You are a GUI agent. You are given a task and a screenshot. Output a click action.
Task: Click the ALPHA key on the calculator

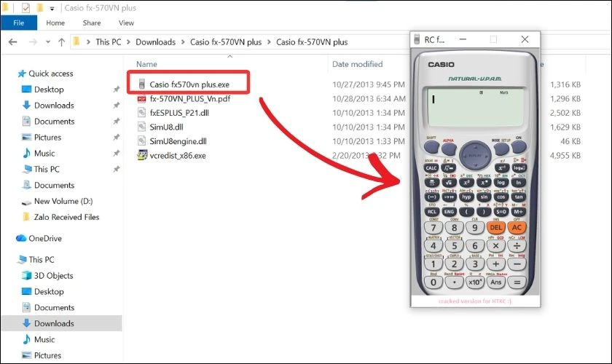[x=449, y=149]
